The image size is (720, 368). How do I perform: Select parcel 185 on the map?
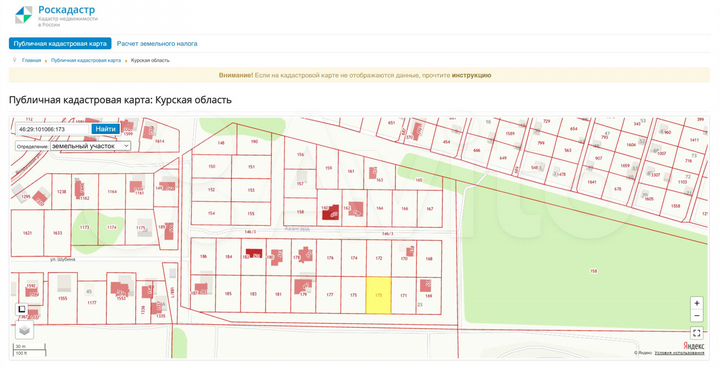228,294
